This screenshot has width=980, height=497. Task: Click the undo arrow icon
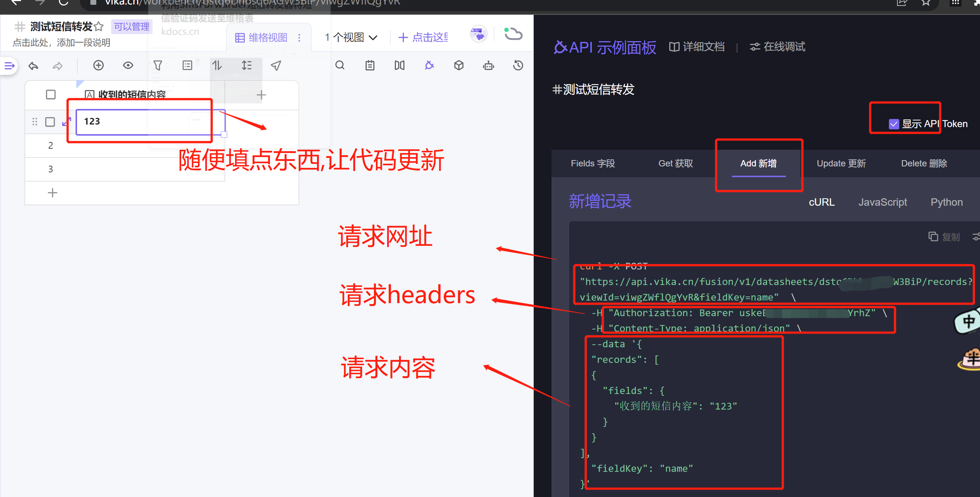(33, 66)
